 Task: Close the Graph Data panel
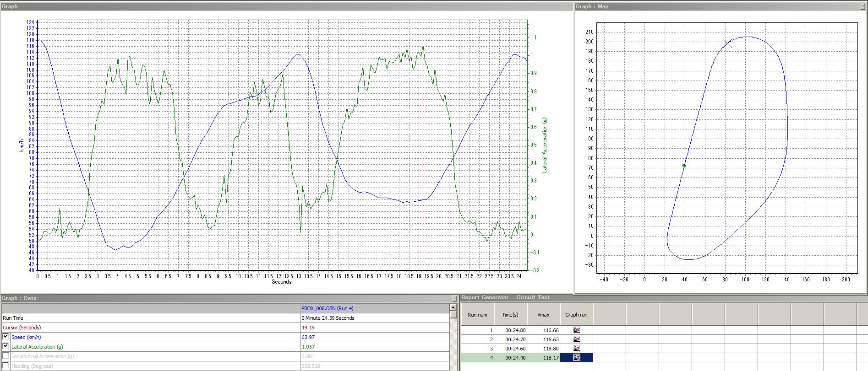[x=454, y=298]
